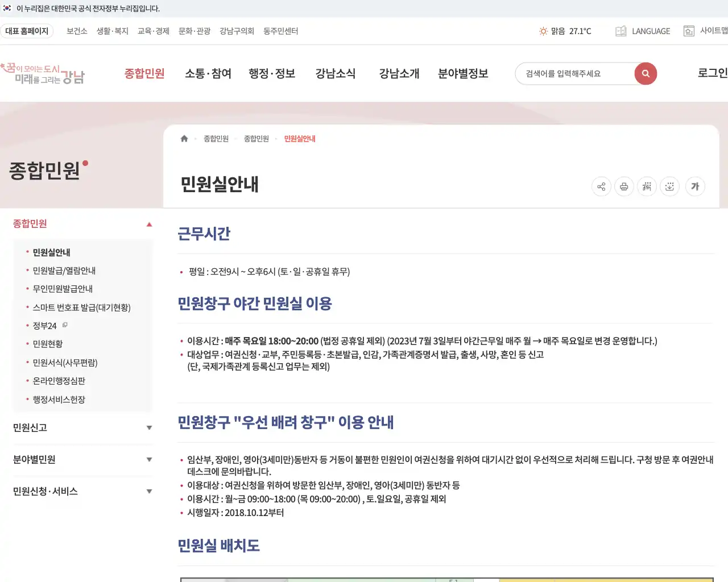Go to 동주민센터 site link
This screenshot has width=728, height=582.
[x=280, y=31]
